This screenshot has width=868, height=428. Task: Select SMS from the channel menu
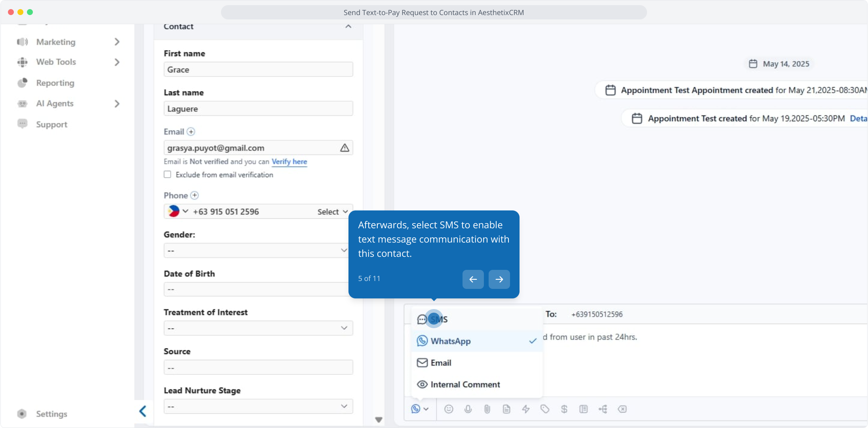[x=439, y=319]
